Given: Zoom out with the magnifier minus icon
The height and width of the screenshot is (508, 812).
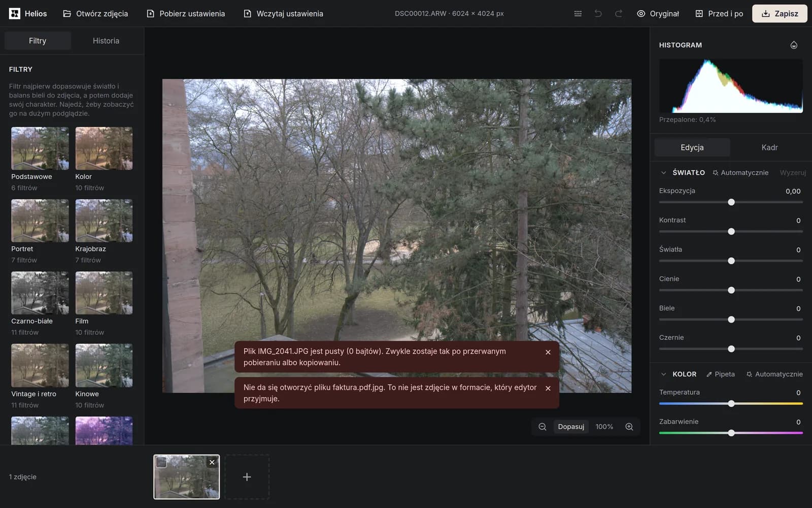Looking at the screenshot, I should (543, 427).
